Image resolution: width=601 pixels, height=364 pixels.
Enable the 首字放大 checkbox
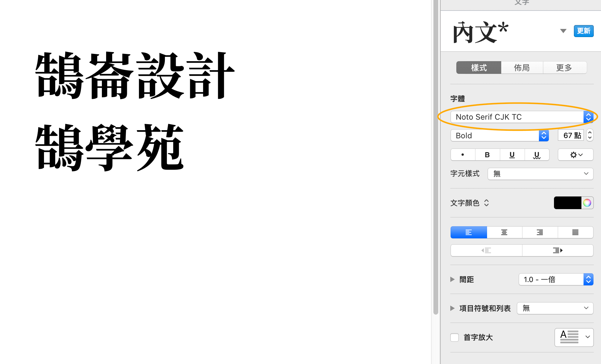click(455, 337)
